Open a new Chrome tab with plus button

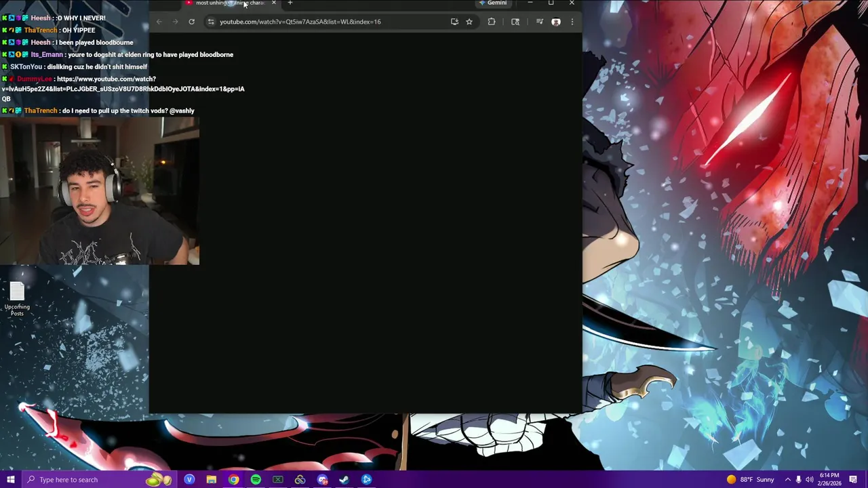click(290, 3)
